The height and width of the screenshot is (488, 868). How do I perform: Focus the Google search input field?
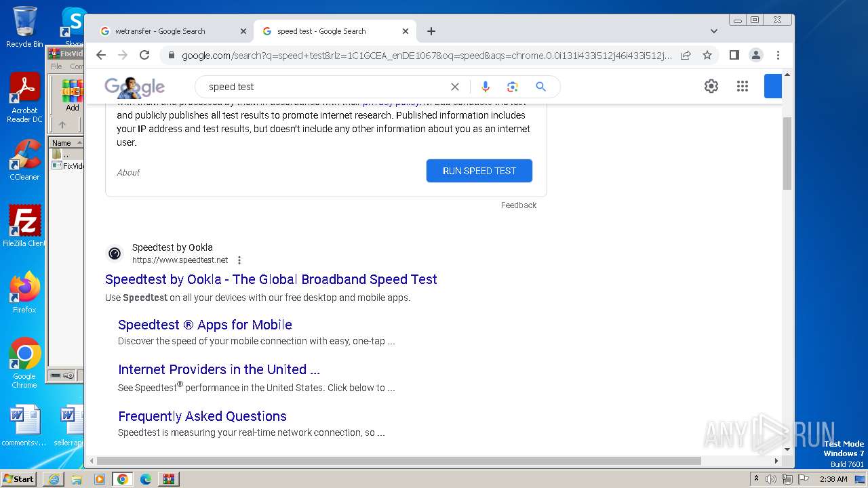(x=325, y=87)
